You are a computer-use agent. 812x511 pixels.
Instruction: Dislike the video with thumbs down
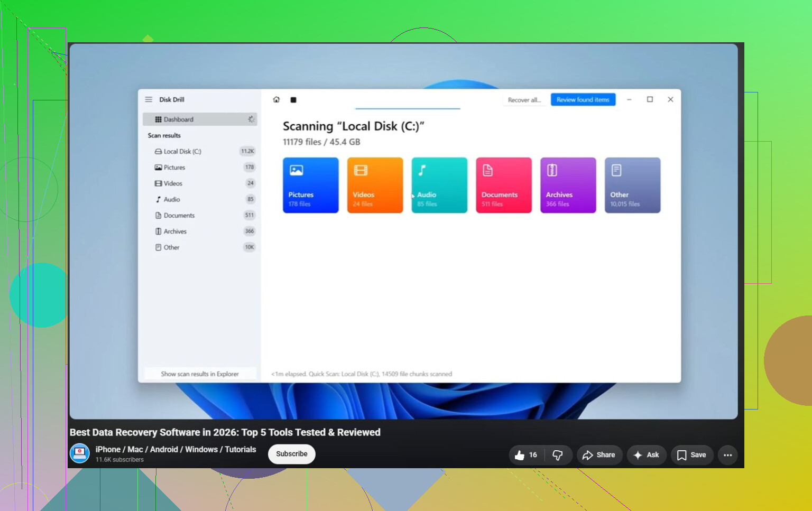558,455
